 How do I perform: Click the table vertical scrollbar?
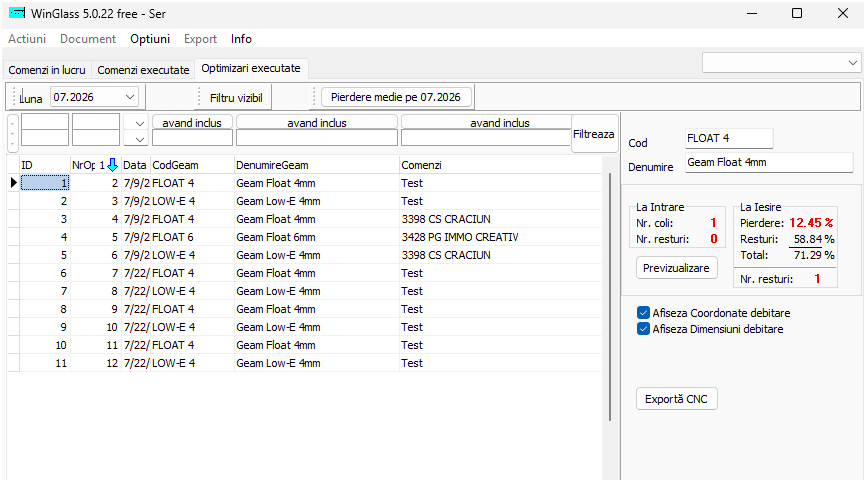pyautogui.click(x=610, y=297)
